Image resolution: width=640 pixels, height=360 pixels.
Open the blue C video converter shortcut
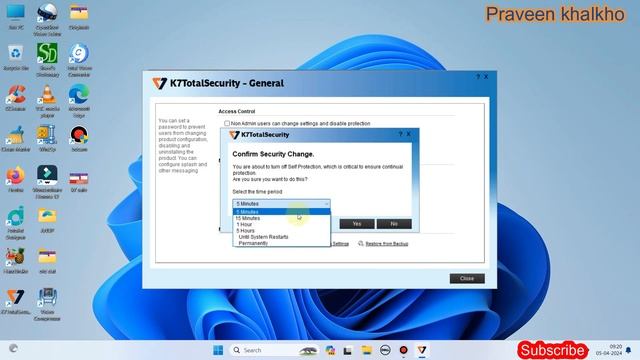[79, 60]
